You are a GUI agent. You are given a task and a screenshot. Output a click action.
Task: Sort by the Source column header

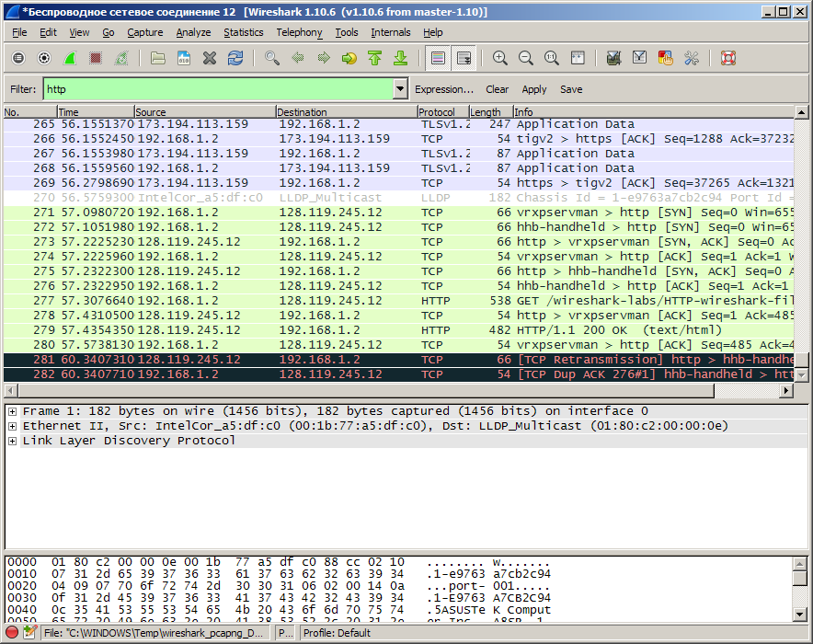tap(205, 112)
